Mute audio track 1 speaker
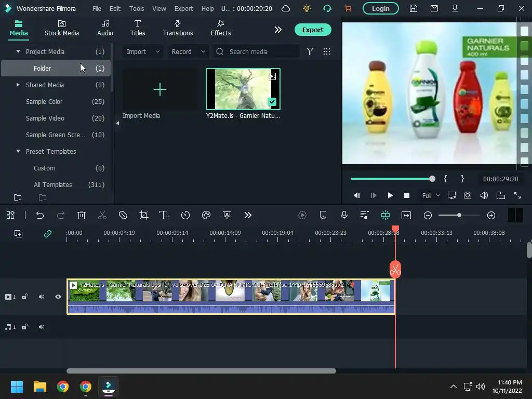 tap(42, 327)
